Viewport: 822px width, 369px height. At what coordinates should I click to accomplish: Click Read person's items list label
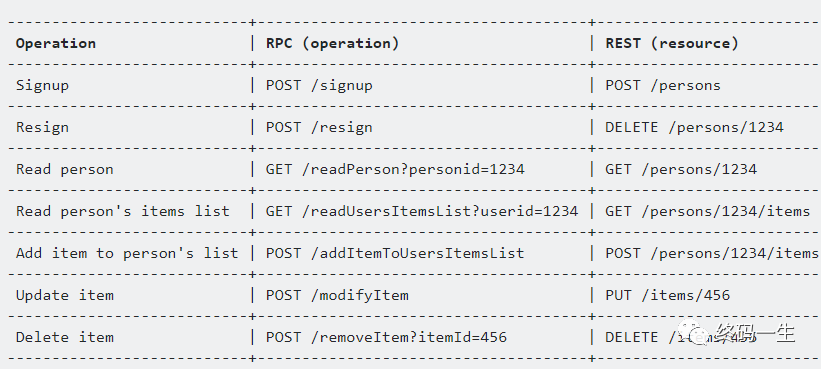tap(123, 211)
